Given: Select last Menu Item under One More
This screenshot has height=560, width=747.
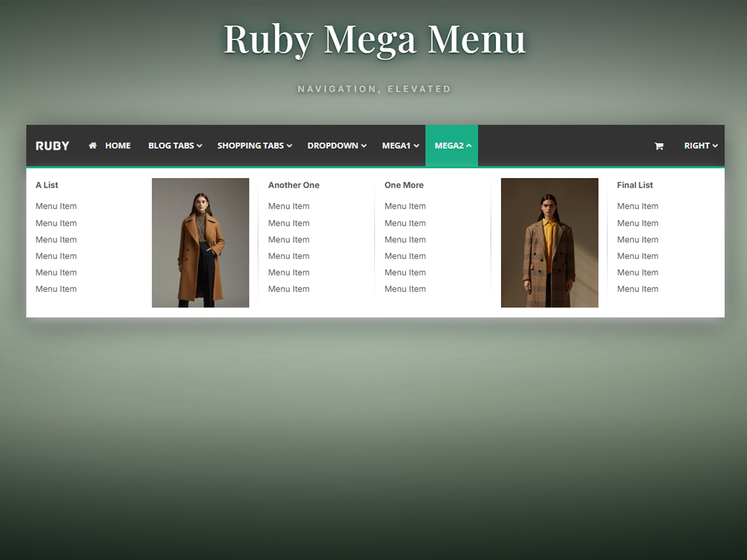Looking at the screenshot, I should pyautogui.click(x=405, y=289).
